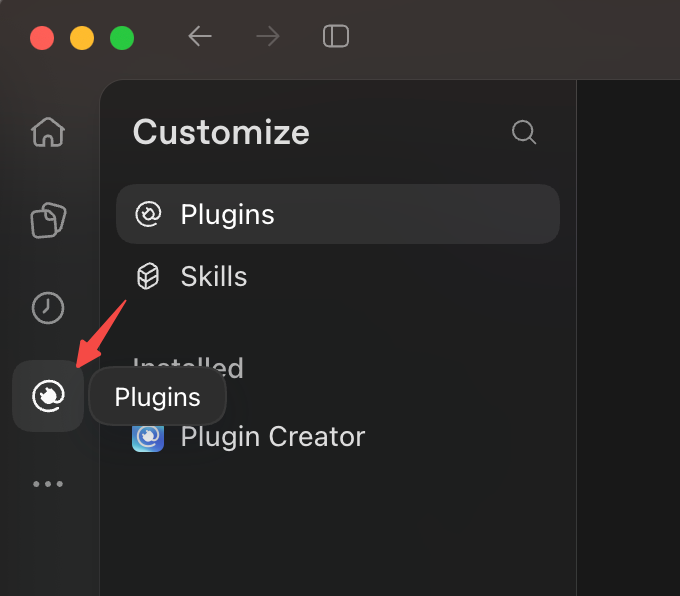Screen dimensions: 680x596
Task: Open the clock history icon in sidebar
Action: (x=48, y=308)
